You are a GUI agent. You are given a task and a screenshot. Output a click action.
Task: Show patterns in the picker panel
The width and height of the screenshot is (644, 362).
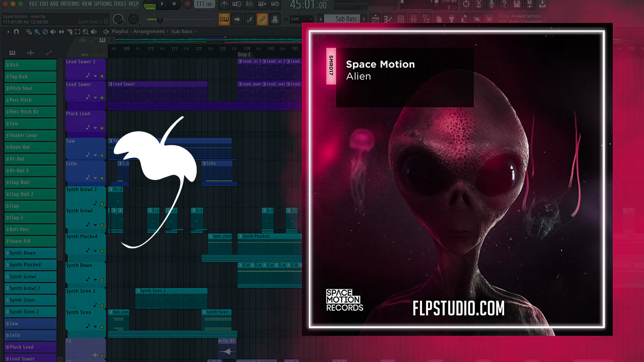tap(12, 53)
